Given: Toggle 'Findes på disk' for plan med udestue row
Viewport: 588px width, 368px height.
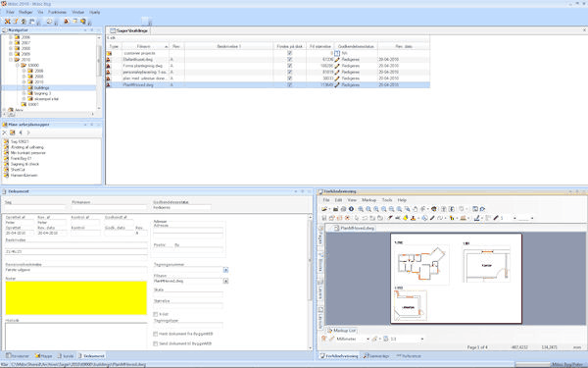Looking at the screenshot, I should 289,79.
